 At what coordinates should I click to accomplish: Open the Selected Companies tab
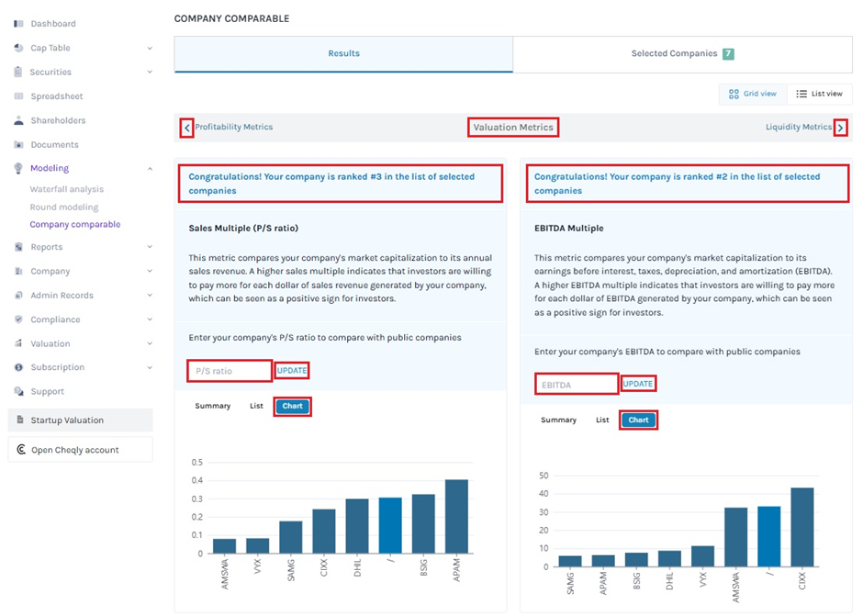click(x=681, y=54)
